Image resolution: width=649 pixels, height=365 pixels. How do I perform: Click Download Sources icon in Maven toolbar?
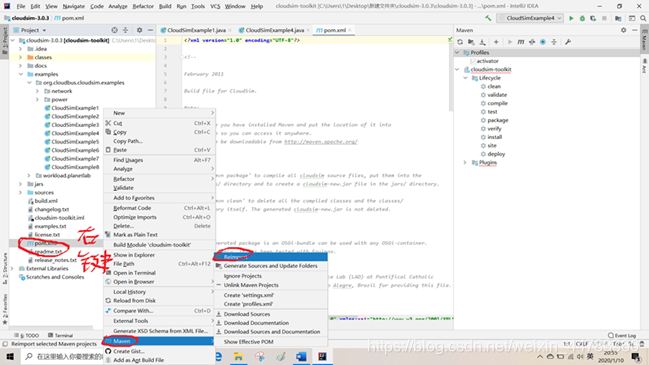[x=482, y=42]
